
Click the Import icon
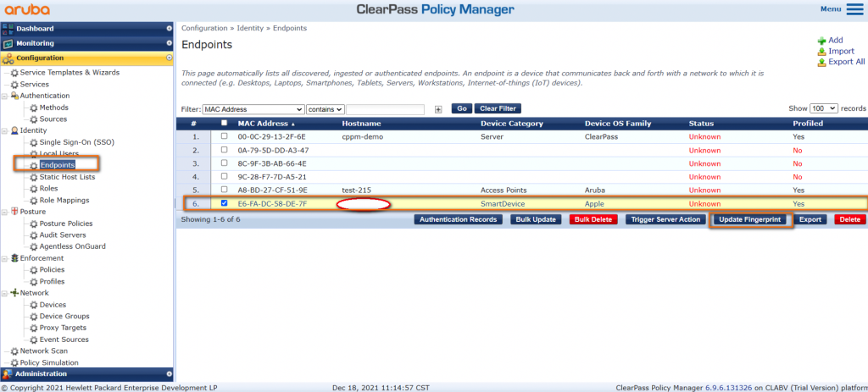[x=822, y=52]
